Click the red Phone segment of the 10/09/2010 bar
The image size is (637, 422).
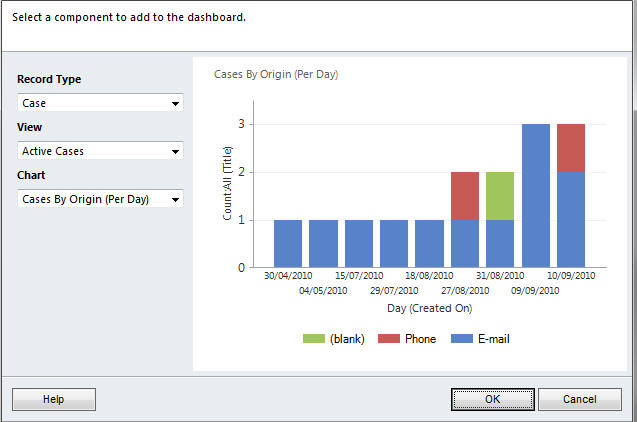tap(571, 148)
